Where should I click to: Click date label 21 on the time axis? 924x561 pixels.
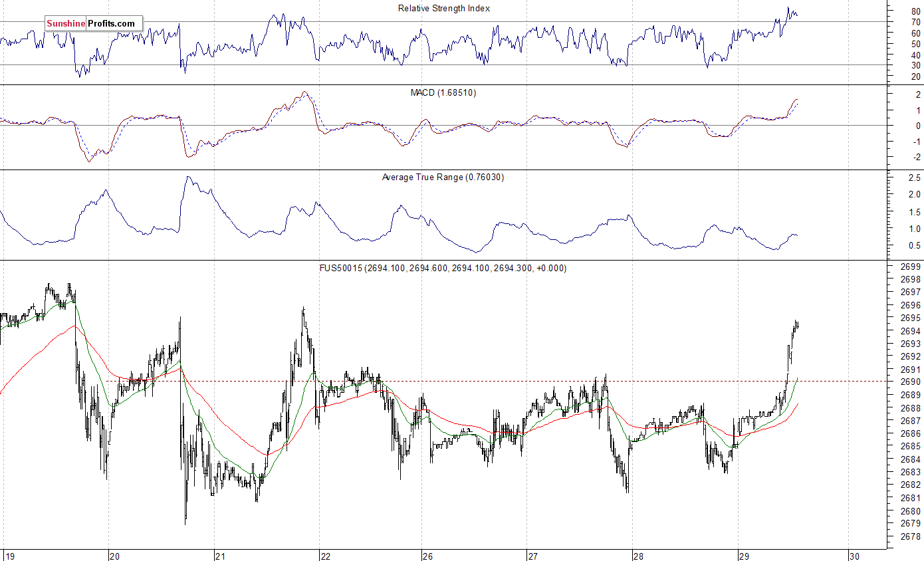click(220, 556)
